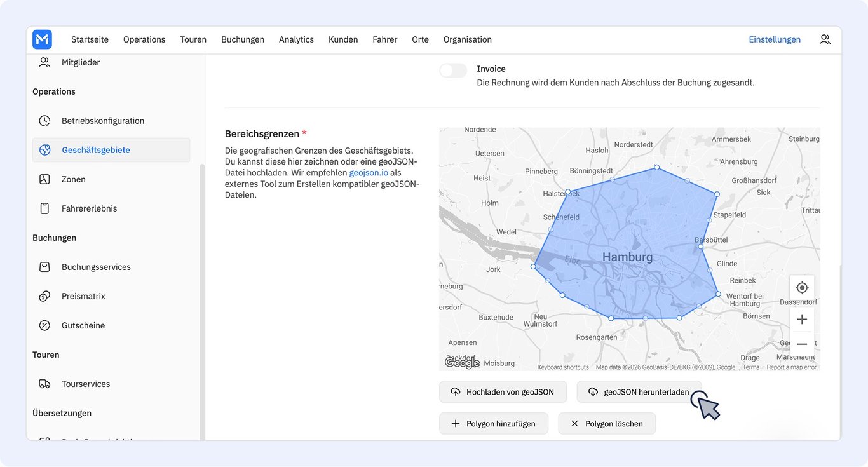Viewport: 868px width, 467px height.
Task: Click the Geschäftsgebiete globe icon
Action: (44, 150)
